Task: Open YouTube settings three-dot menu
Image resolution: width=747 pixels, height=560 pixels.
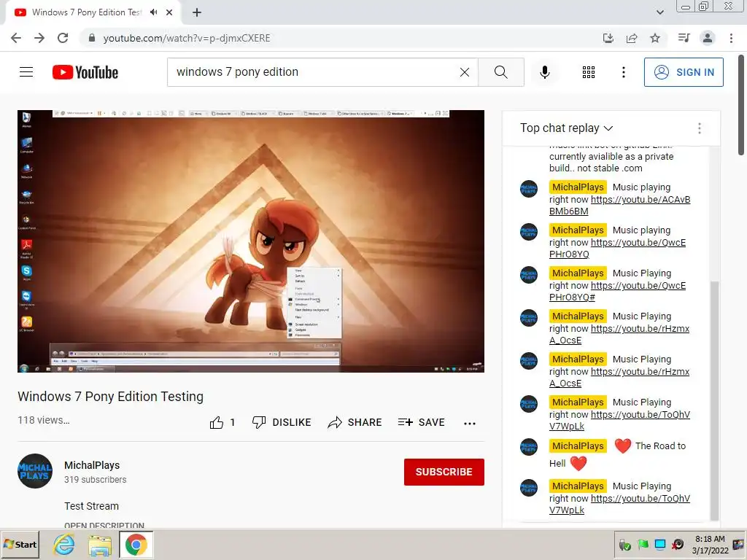Action: coord(623,72)
